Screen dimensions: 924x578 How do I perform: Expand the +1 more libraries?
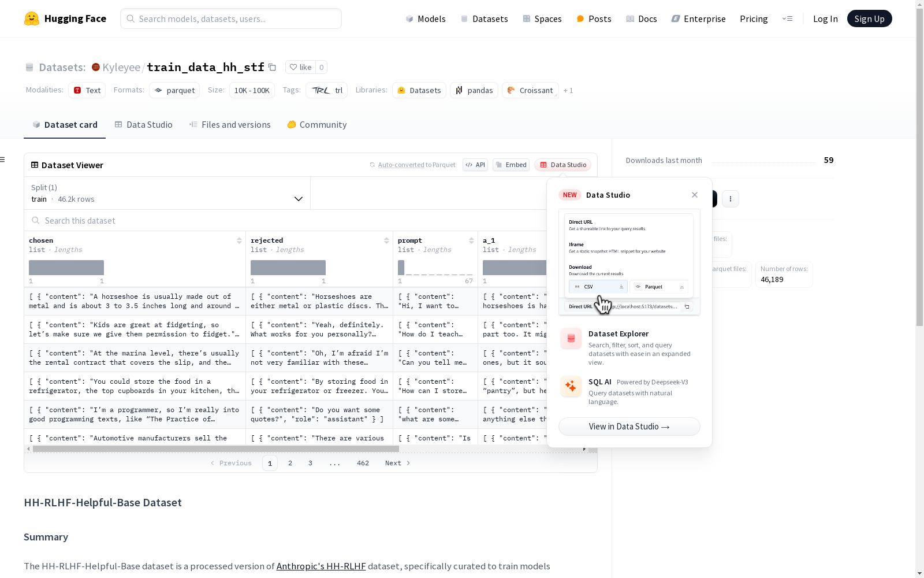click(x=568, y=90)
